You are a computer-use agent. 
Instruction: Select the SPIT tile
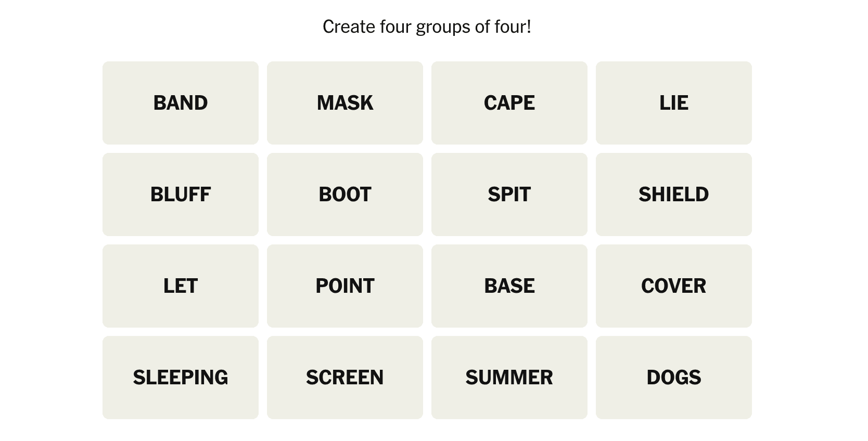[509, 194]
